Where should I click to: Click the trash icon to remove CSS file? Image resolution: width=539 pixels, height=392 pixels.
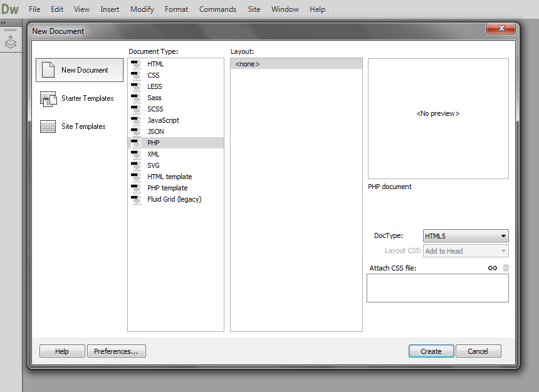coord(506,267)
